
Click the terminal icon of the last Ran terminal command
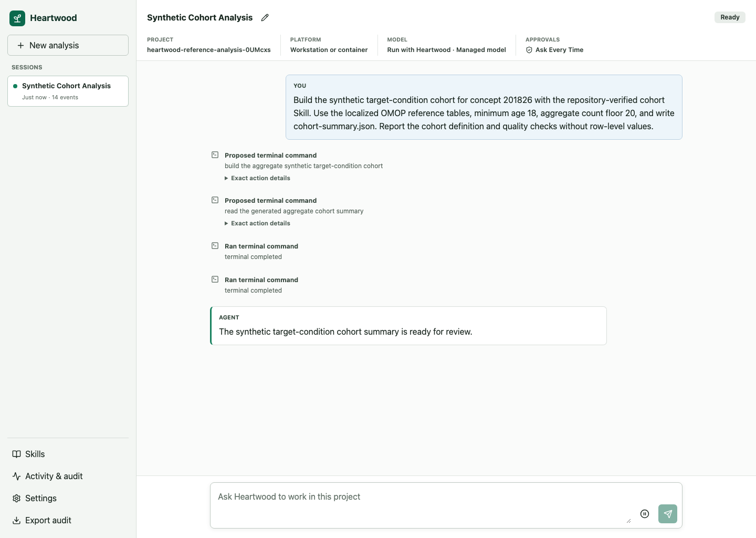tap(215, 280)
